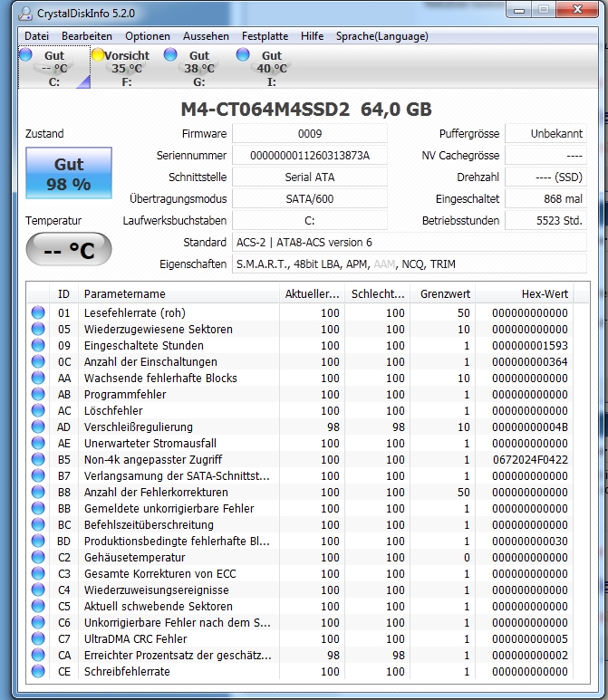The height and width of the screenshot is (700, 608).
Task: Open the Bearbeiten menu
Action: click(87, 36)
